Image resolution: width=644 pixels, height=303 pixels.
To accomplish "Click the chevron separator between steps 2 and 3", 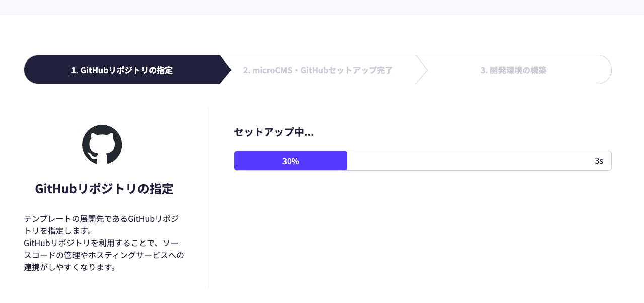I will coord(421,70).
